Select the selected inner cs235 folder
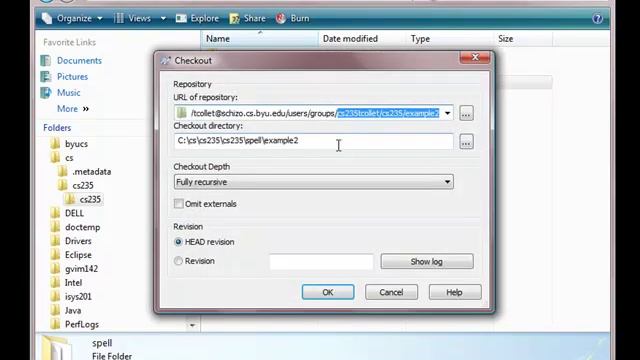 pyautogui.click(x=90, y=199)
